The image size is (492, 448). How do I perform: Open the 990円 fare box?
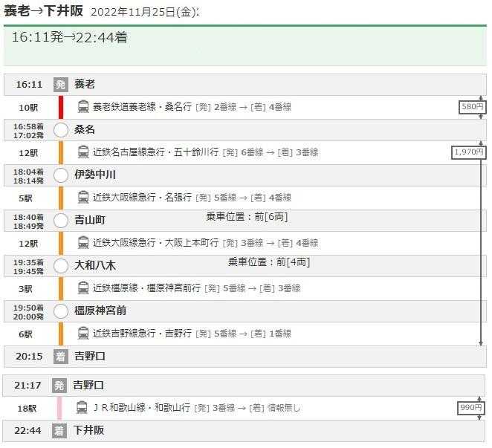click(472, 408)
